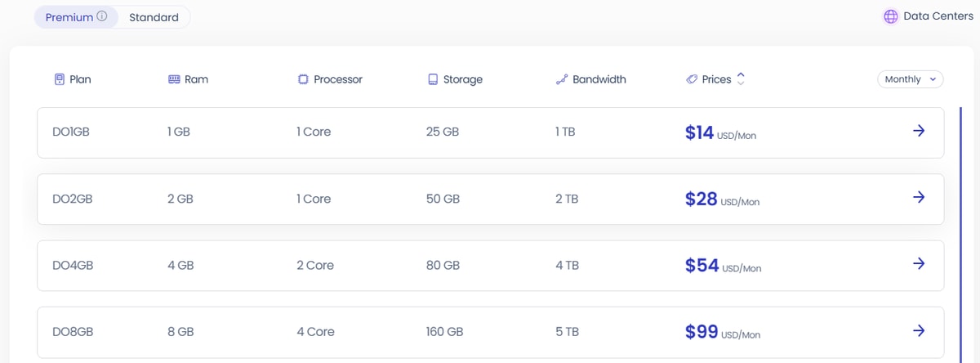Click the info icon next to Premium
Viewport: 980px width, 363px height.
pyautogui.click(x=102, y=16)
